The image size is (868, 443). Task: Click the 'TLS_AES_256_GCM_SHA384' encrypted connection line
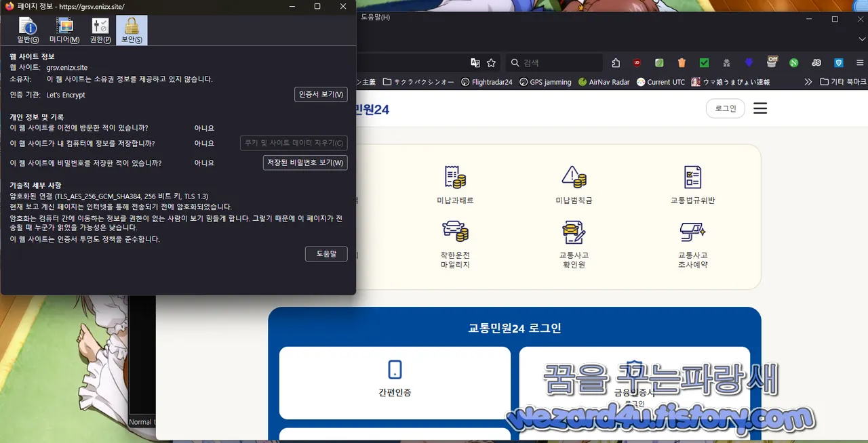click(108, 196)
